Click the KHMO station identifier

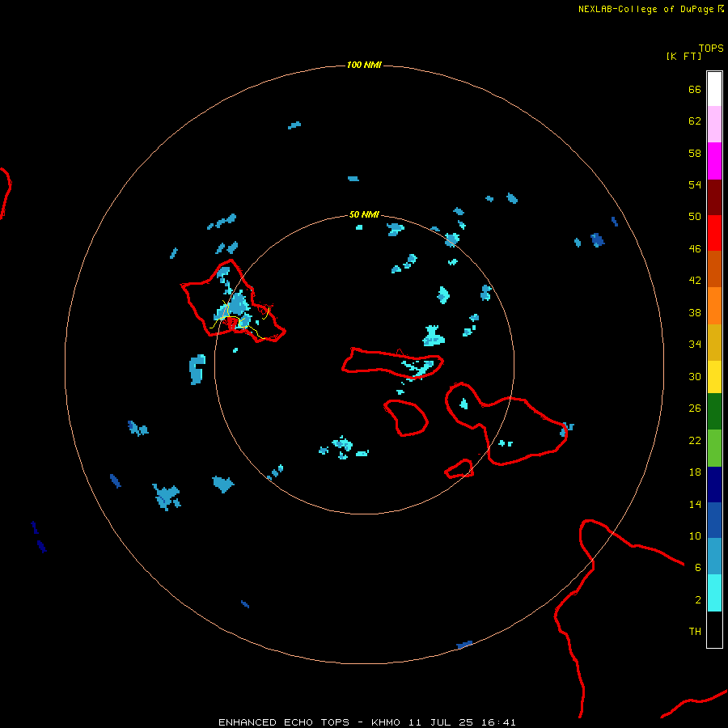[x=385, y=722]
